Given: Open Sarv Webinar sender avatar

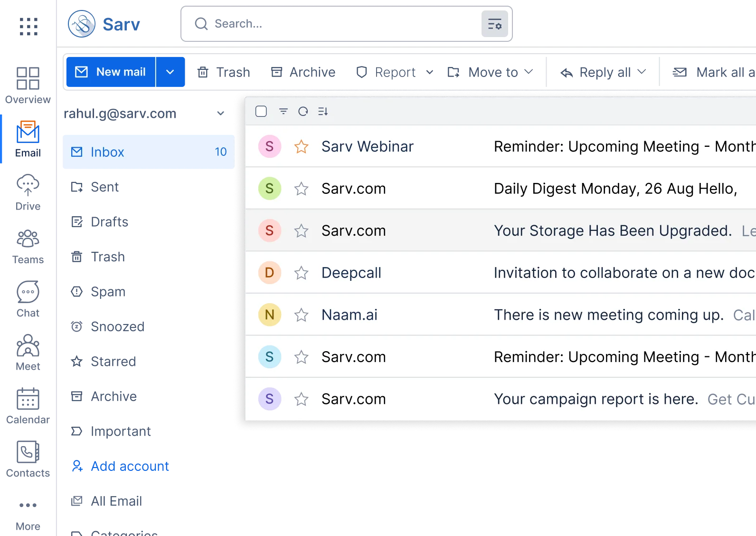Looking at the screenshot, I should [x=270, y=146].
